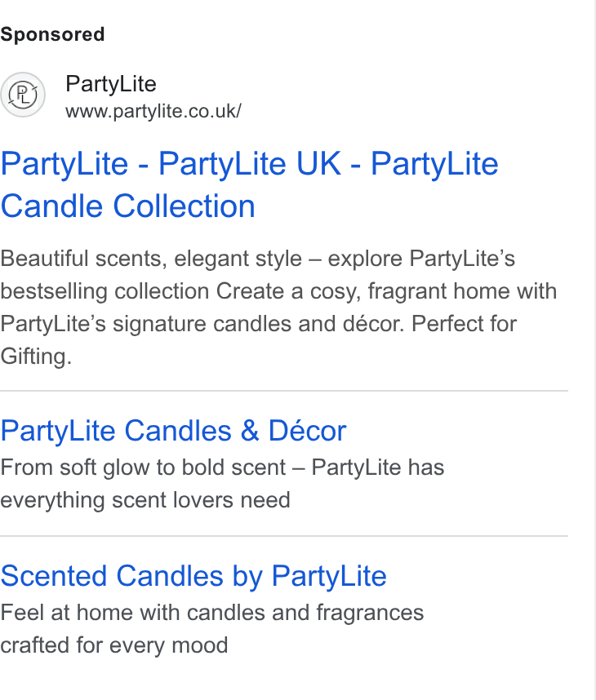The image size is (596, 700).
Task: Click the 'Beautiful scents, elegant style' description line
Action: coord(258,259)
